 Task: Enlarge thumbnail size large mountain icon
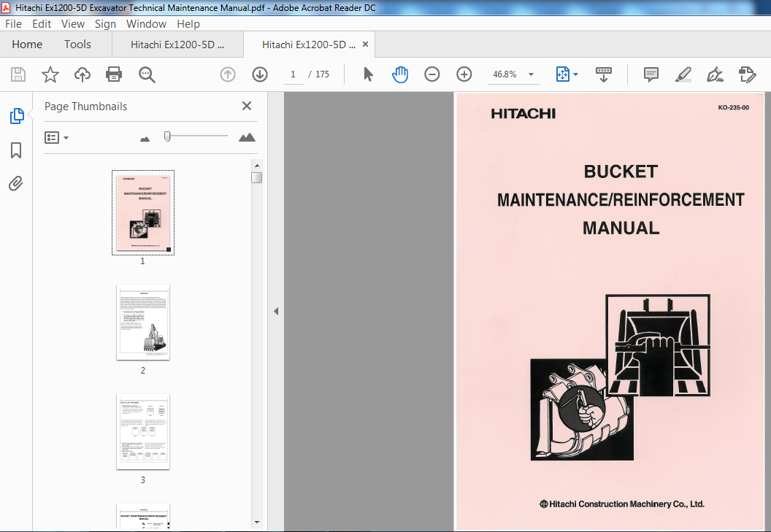pos(247,138)
